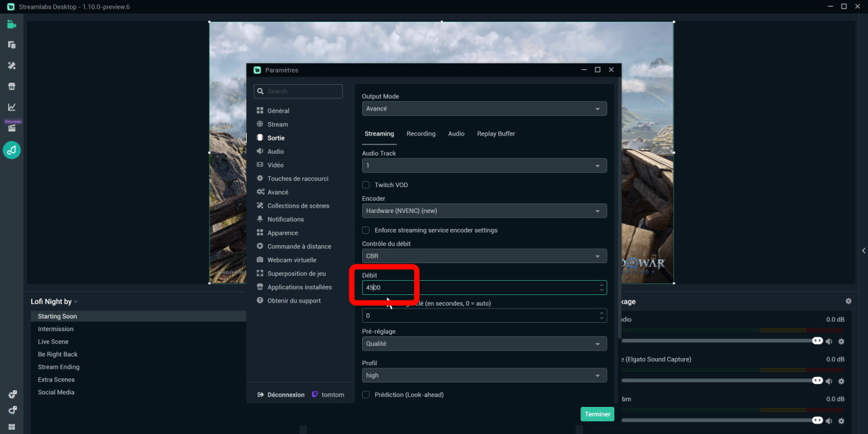
Task: Enable Prédiction (Look-ahead) checkbox
Action: pyautogui.click(x=366, y=395)
